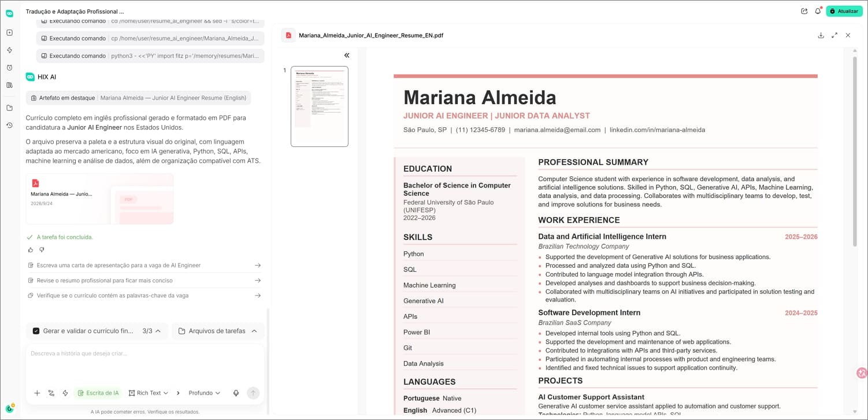The image size is (868, 420).
Task: Expand Arquivos de tarefas panel
Action: tap(218, 331)
